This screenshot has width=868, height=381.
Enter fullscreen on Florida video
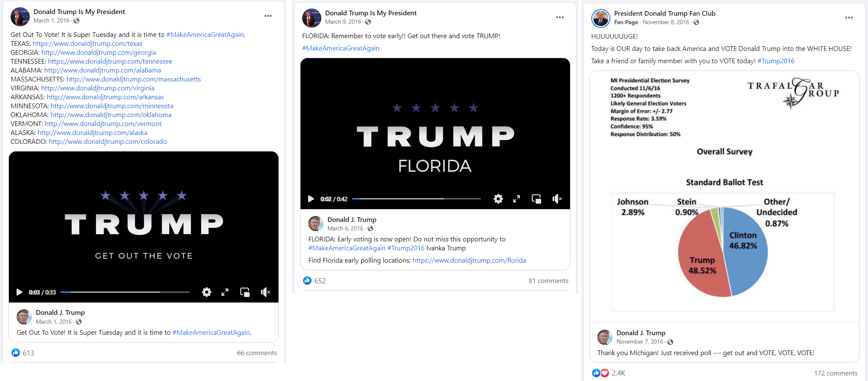pyautogui.click(x=517, y=199)
